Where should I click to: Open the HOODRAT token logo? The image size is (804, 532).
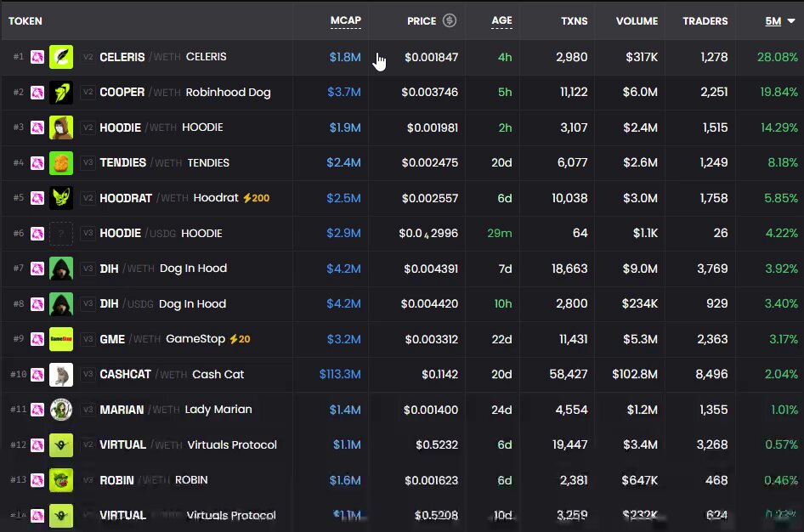click(x=61, y=198)
